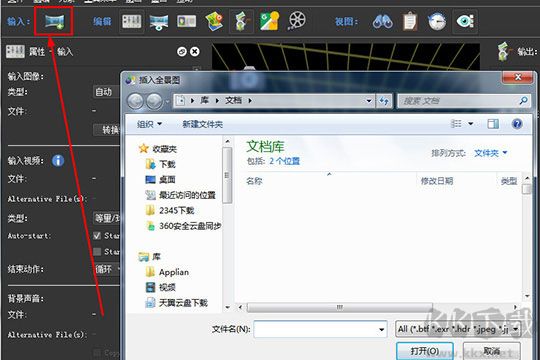Viewport: 540px width, 360px height.
Task: Open the 文件夹 sort arrangement dropdown
Action: 490,153
